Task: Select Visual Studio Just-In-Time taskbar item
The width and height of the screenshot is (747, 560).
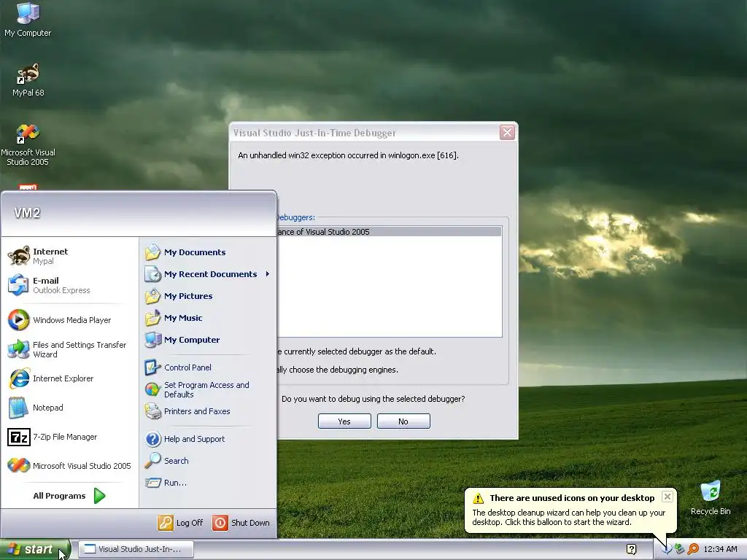Action: 136,549
